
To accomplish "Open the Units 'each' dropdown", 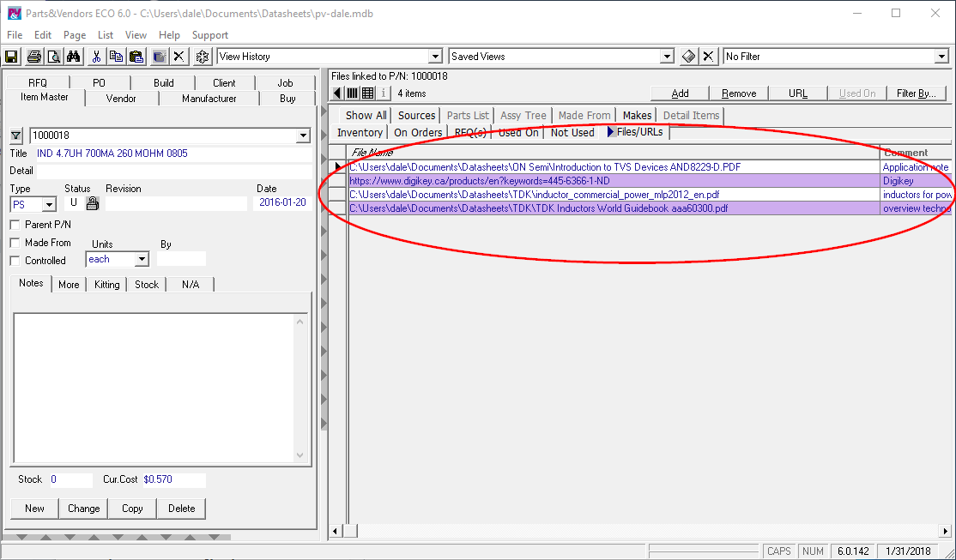I will (x=142, y=259).
